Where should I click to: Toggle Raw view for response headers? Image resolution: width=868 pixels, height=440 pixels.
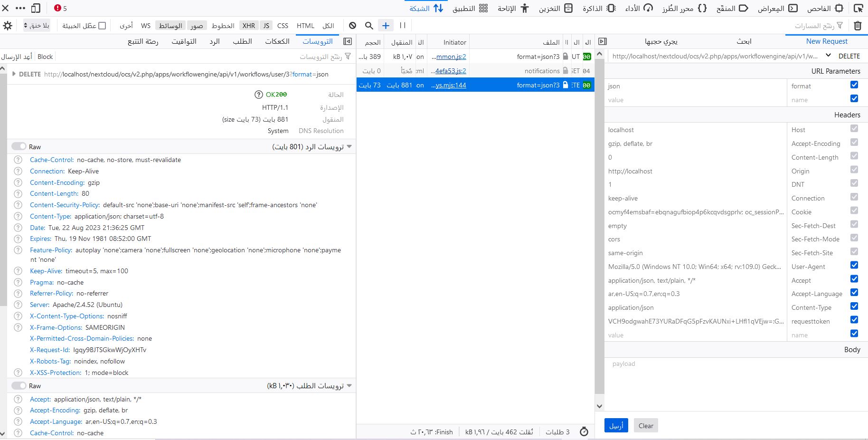pos(19,146)
